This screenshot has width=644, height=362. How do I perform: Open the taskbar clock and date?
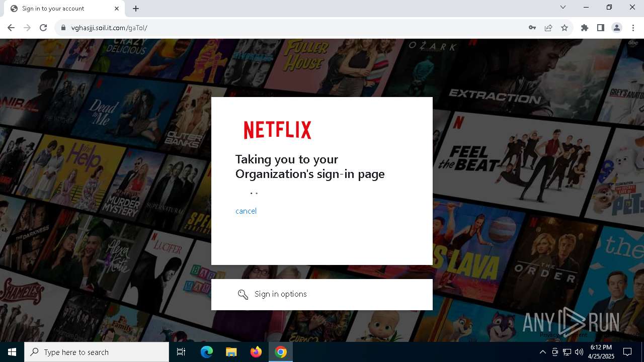click(x=601, y=352)
